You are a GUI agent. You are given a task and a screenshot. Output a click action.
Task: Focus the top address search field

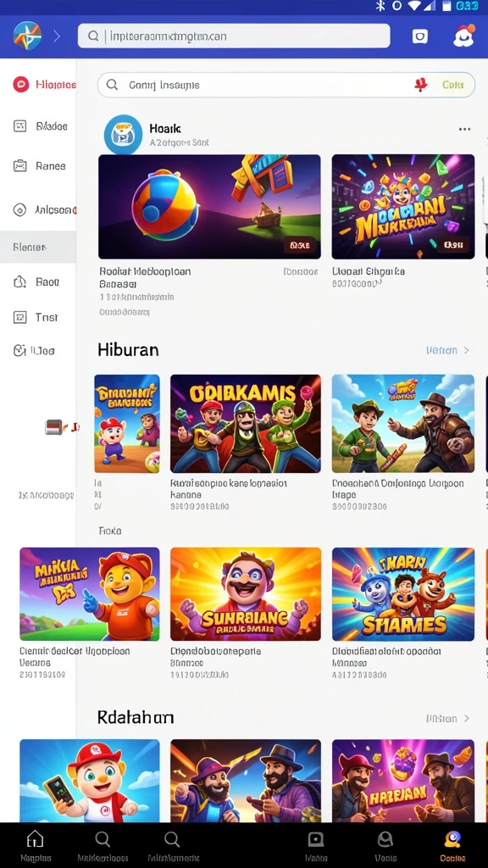click(234, 36)
